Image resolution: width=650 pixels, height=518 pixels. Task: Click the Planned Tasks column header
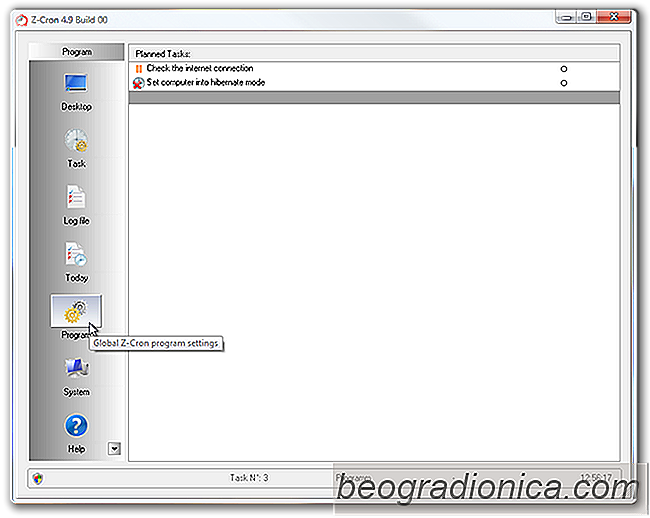(375, 53)
